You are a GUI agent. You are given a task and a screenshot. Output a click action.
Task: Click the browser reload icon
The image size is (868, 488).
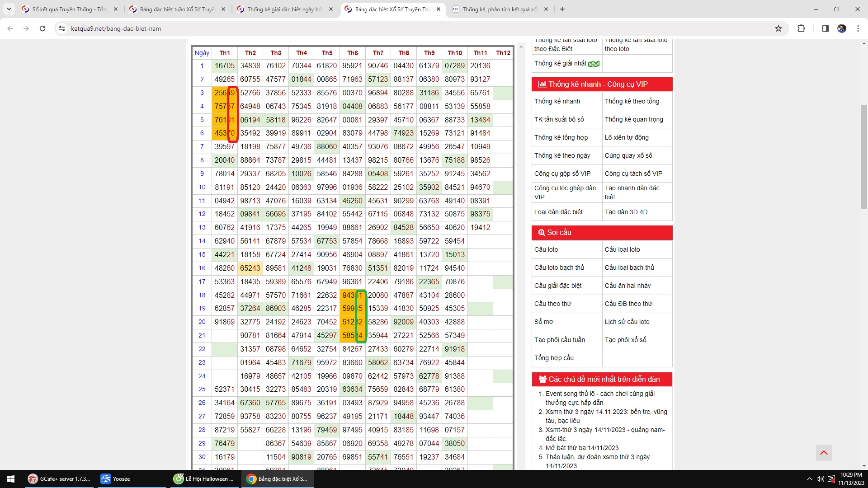click(42, 28)
